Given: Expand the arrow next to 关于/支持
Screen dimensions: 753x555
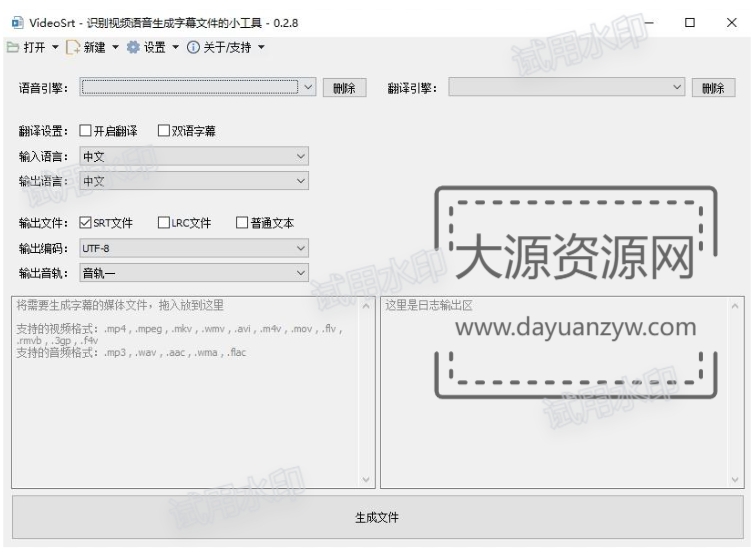Looking at the screenshot, I should point(261,47).
